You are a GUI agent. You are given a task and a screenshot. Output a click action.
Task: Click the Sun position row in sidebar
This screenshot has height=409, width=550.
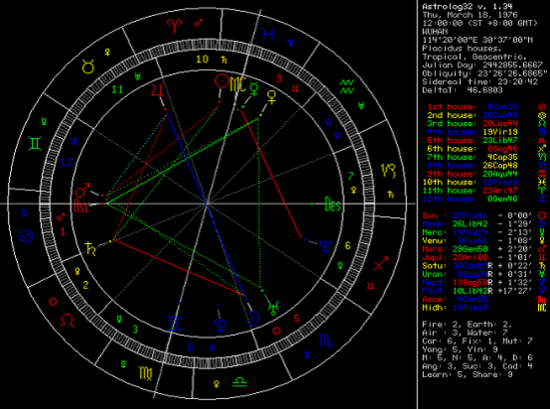click(484, 215)
